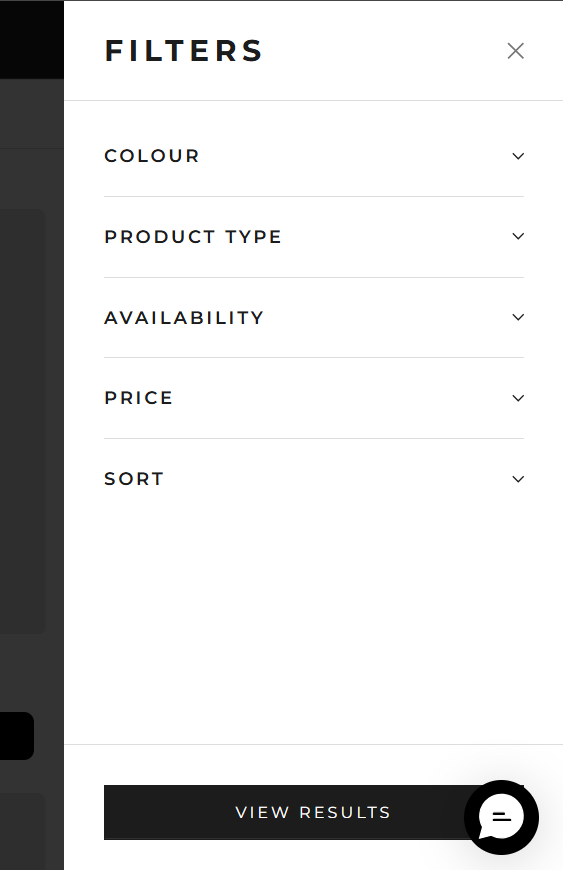Click the blank area below Sort
The height and width of the screenshot is (870, 563).
(x=314, y=631)
